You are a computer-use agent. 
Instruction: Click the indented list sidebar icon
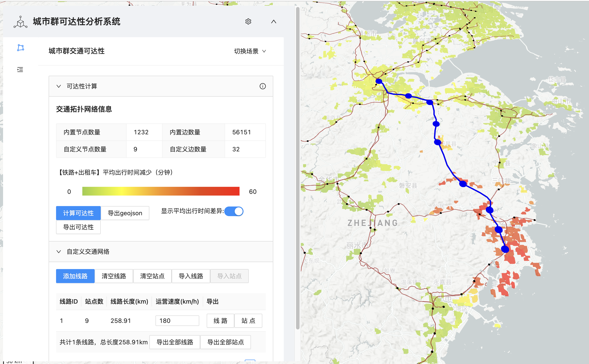point(20,70)
